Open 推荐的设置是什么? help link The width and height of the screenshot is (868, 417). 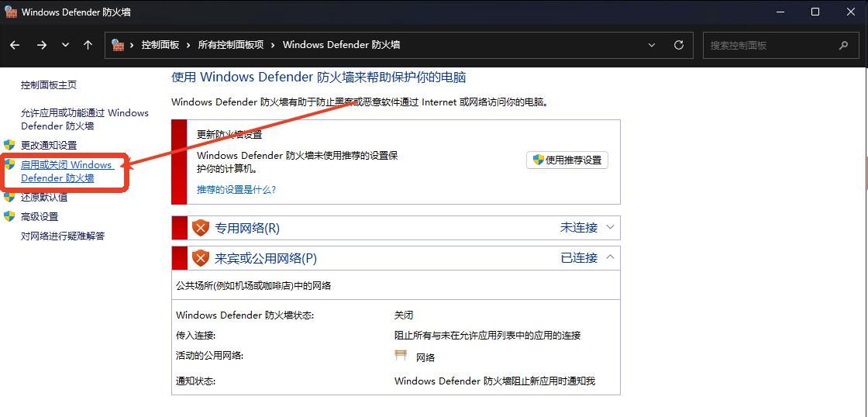236,189
